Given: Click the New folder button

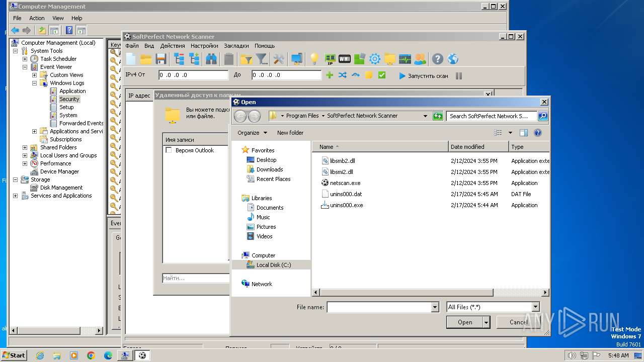Looking at the screenshot, I should tap(290, 133).
